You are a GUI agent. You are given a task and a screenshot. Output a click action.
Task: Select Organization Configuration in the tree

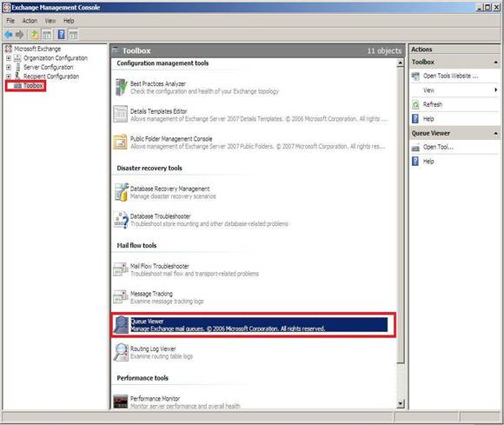(x=56, y=58)
